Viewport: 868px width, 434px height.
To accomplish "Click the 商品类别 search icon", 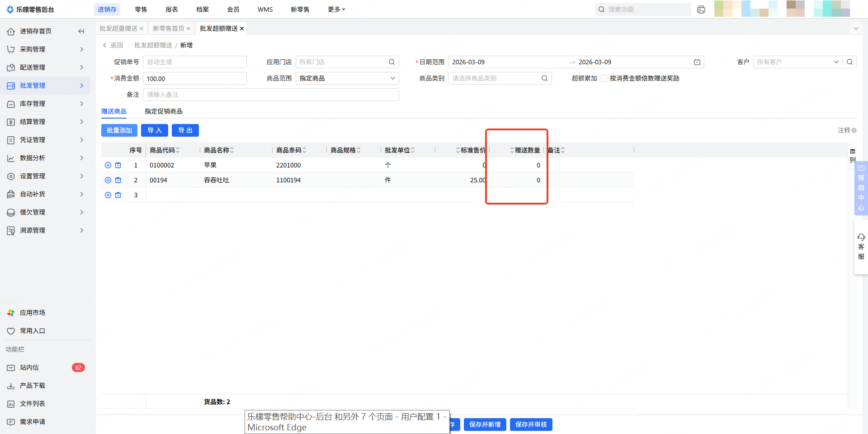I will [x=545, y=78].
